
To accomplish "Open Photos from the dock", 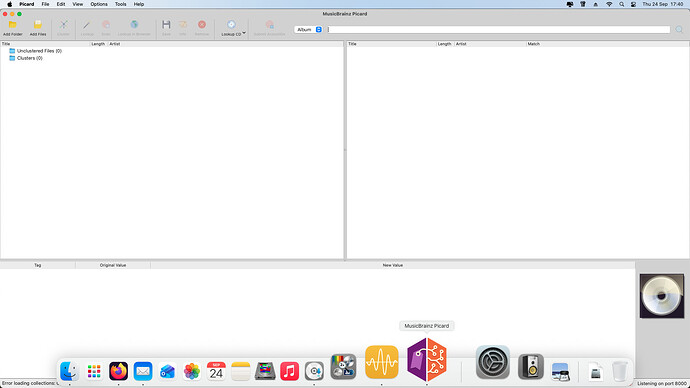I will point(192,371).
